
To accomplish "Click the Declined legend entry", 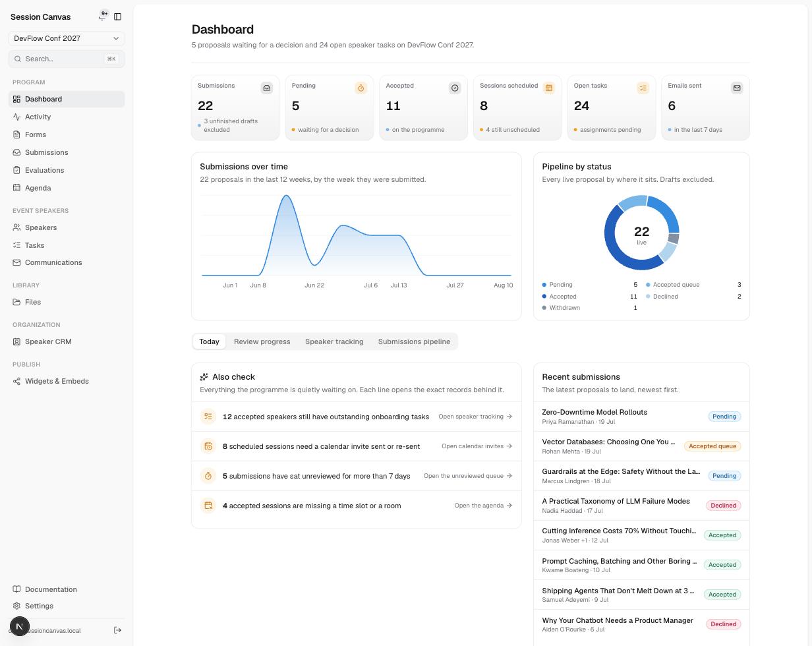I will click(693, 297).
